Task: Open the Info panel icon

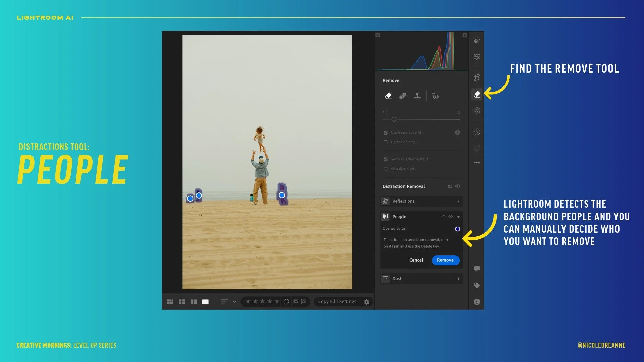Action: [x=477, y=302]
